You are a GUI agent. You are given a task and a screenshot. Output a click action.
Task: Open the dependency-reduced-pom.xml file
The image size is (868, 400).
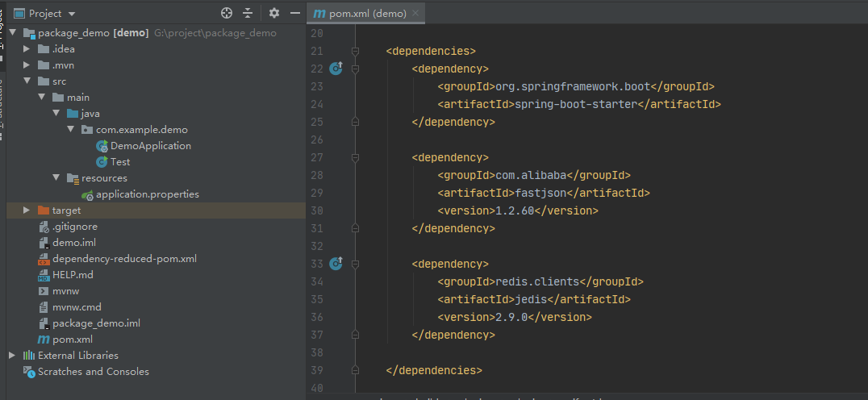(124, 259)
